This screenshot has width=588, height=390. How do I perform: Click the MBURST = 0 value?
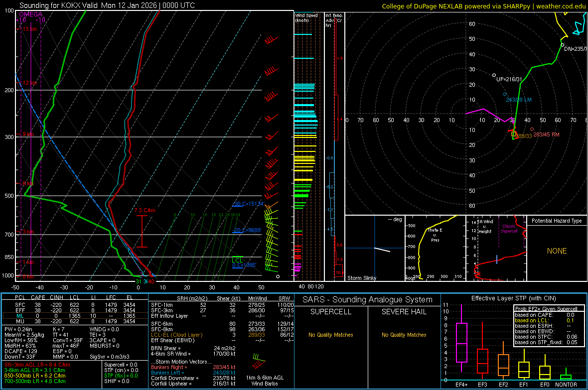coord(104,346)
